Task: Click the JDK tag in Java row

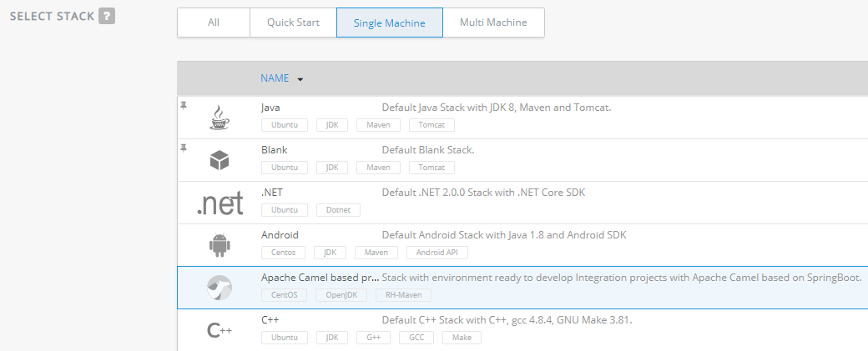Action: (x=332, y=125)
